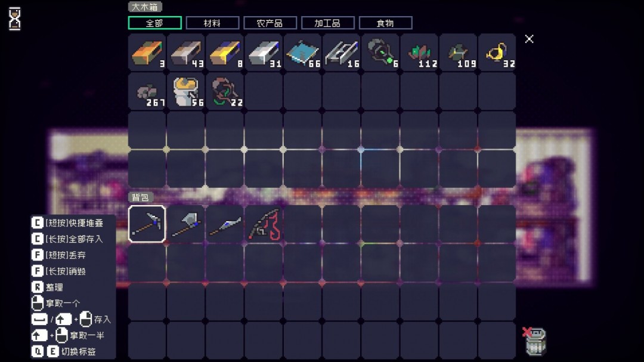Image resolution: width=644 pixels, height=362 pixels.
Task: Show the 加工品 tab items
Action: tap(327, 23)
